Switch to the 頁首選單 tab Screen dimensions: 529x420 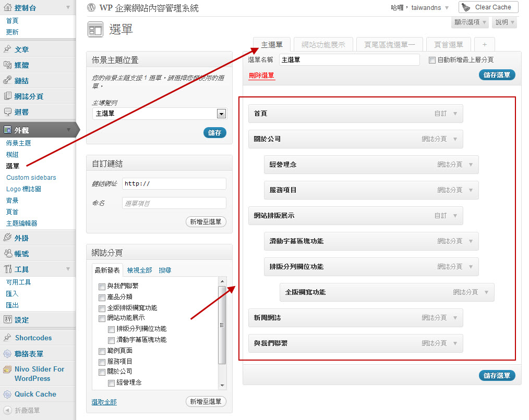point(448,44)
